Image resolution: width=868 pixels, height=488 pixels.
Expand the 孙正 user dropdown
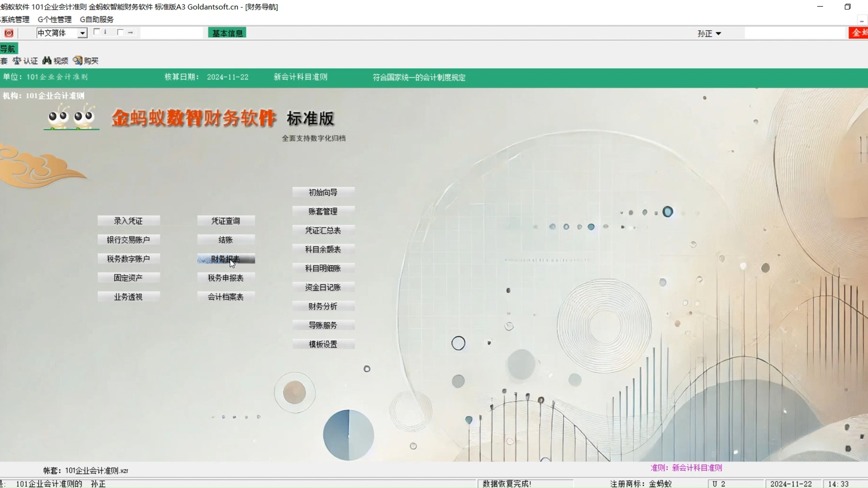coord(709,33)
